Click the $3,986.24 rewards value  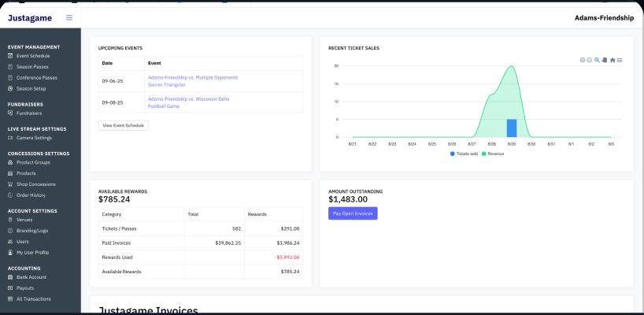(288, 243)
